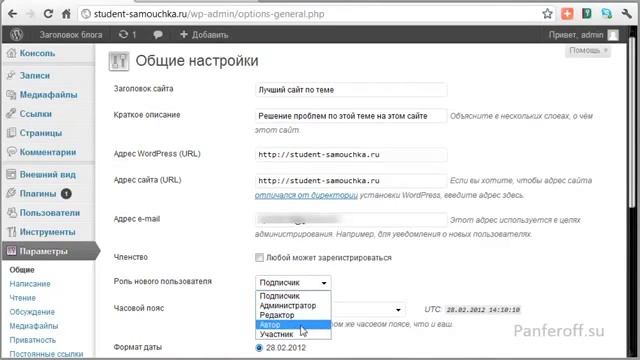Open the Роль нового пользователя dropdown
640x360 pixels.
point(293,282)
